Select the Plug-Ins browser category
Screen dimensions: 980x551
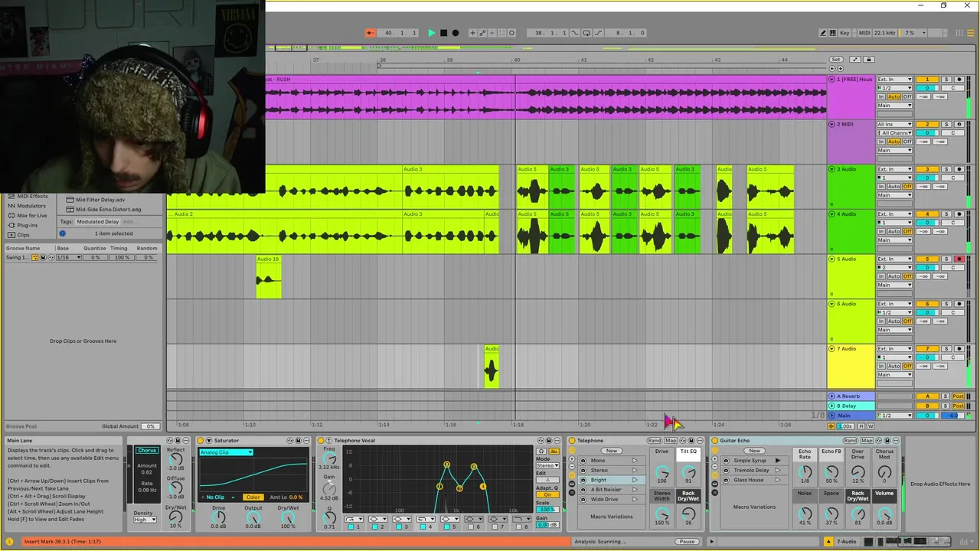pyautogui.click(x=27, y=225)
